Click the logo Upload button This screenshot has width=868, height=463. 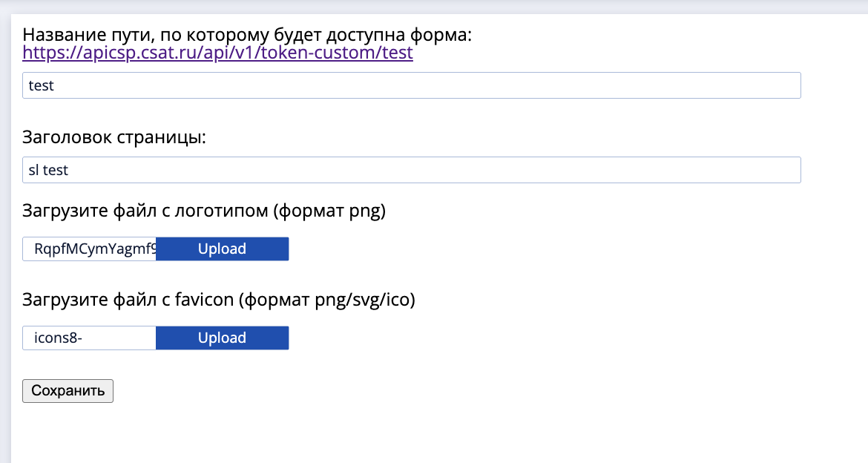222,249
